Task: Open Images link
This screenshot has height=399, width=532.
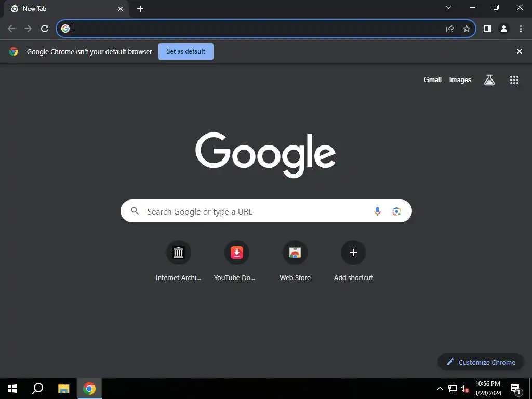Action: click(460, 79)
